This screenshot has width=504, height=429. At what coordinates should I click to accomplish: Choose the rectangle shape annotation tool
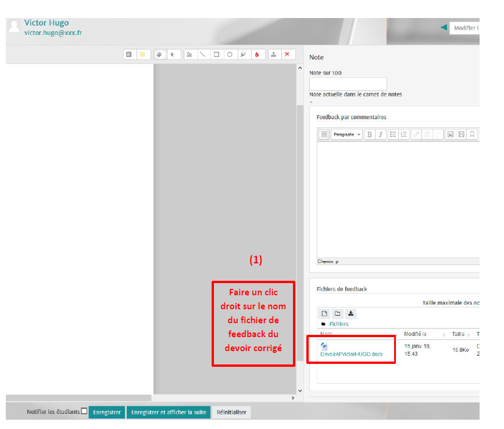(216, 55)
